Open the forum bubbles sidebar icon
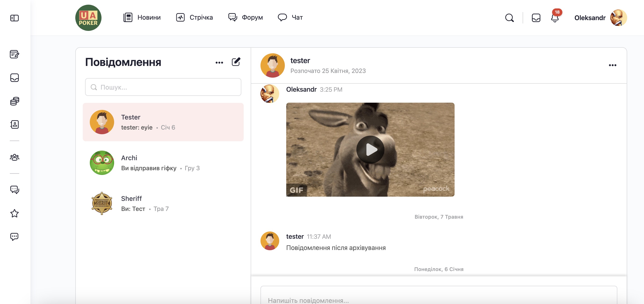 pos(14,190)
